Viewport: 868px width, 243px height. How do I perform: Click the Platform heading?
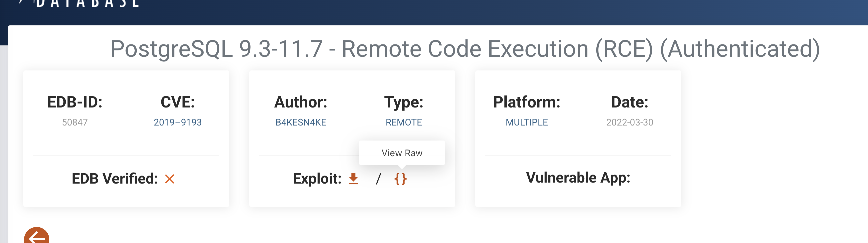tap(527, 102)
